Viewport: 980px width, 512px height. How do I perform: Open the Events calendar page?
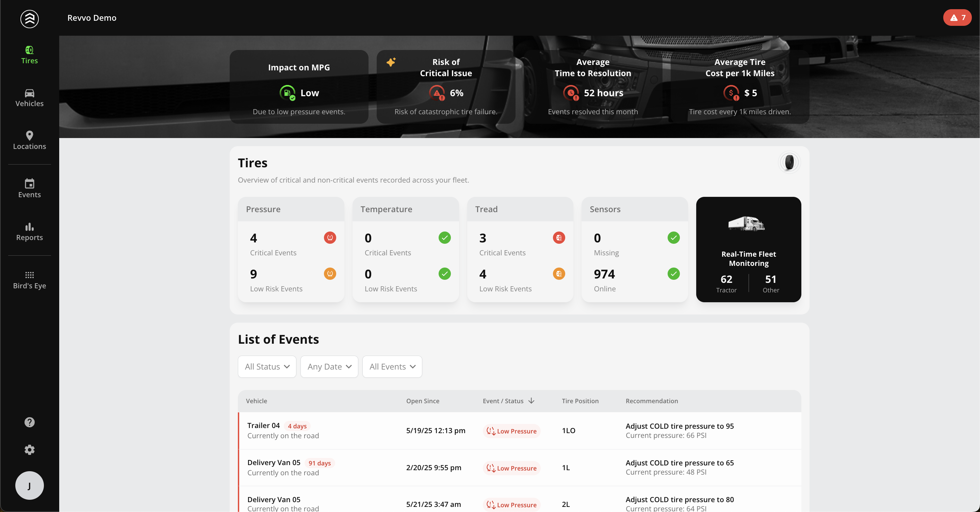tap(29, 189)
